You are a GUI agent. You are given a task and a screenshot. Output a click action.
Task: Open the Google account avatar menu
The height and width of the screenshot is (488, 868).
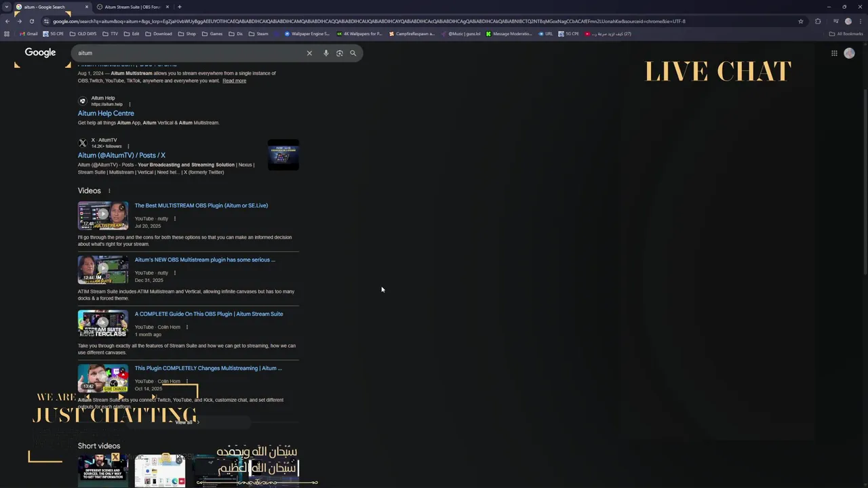point(849,53)
